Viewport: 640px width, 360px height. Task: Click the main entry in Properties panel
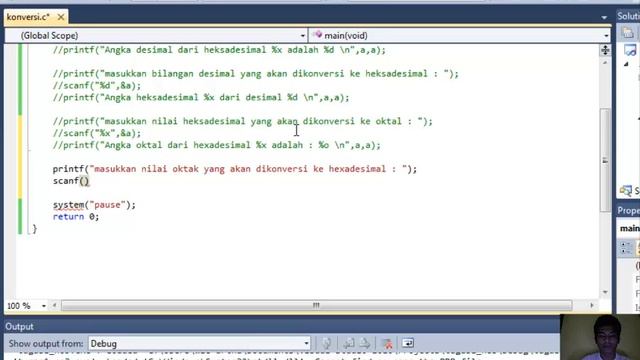click(x=630, y=228)
